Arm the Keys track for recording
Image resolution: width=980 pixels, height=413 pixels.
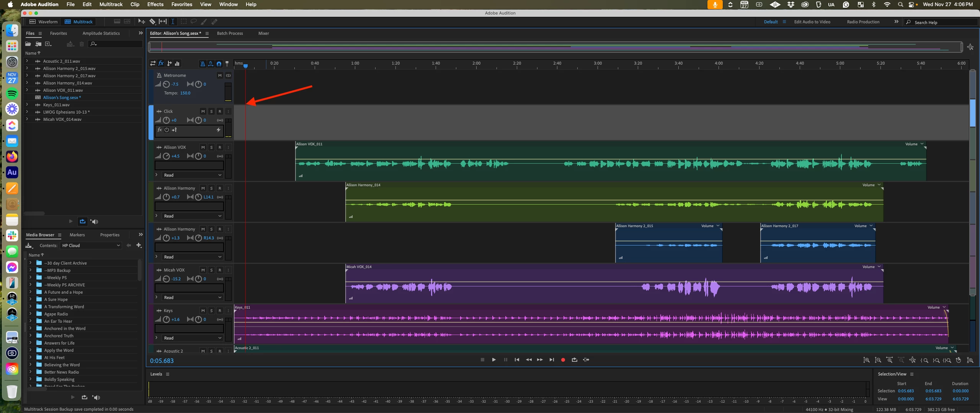click(x=220, y=311)
